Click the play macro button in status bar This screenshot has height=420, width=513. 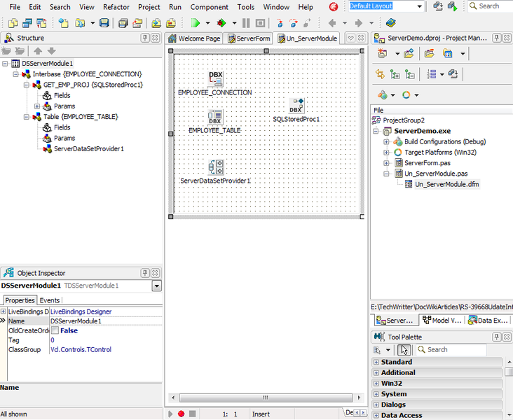[170, 414]
